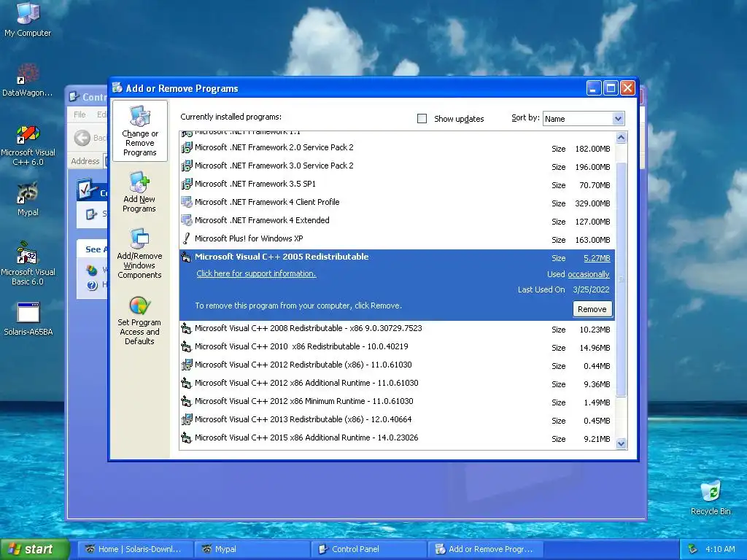Click the Visual C++ 2005 Redistributable icon
747x560 pixels.
click(x=186, y=257)
